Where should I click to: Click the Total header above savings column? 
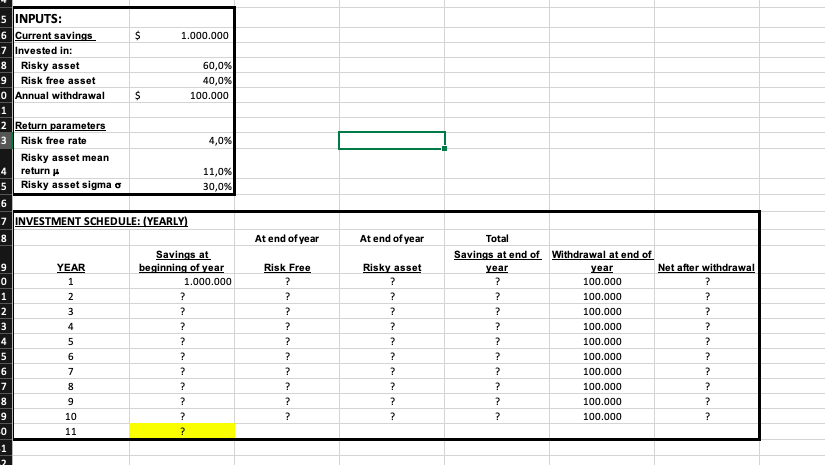[497, 238]
